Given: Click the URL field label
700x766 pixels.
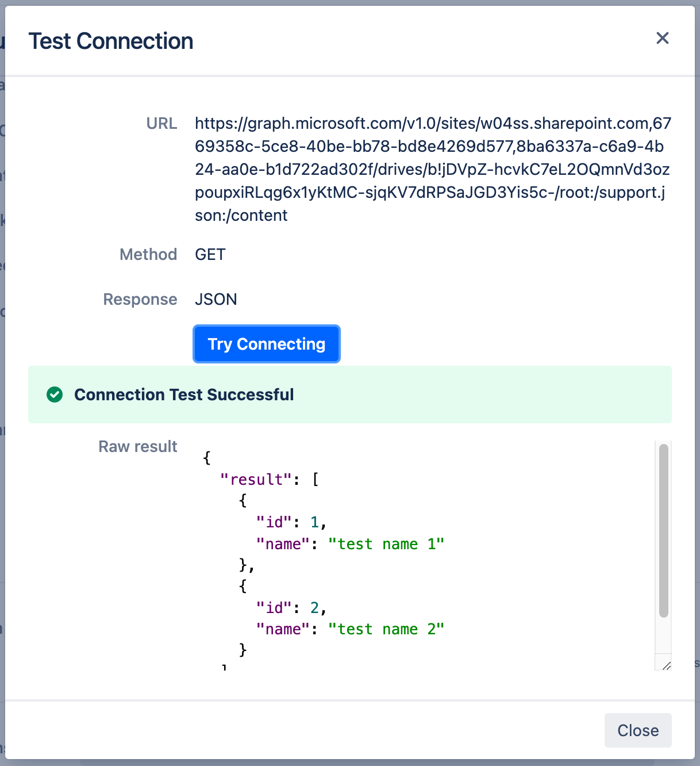Looking at the screenshot, I should tap(161, 124).
